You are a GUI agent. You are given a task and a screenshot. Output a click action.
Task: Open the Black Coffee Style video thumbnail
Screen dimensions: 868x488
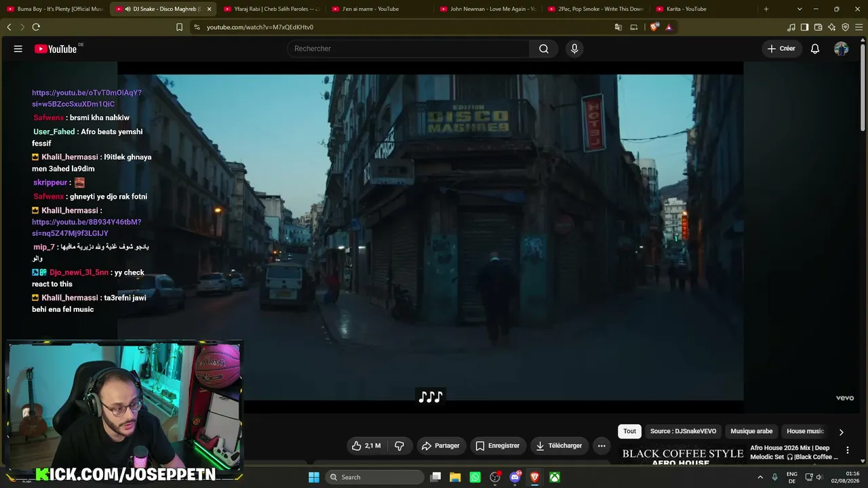coord(683,455)
